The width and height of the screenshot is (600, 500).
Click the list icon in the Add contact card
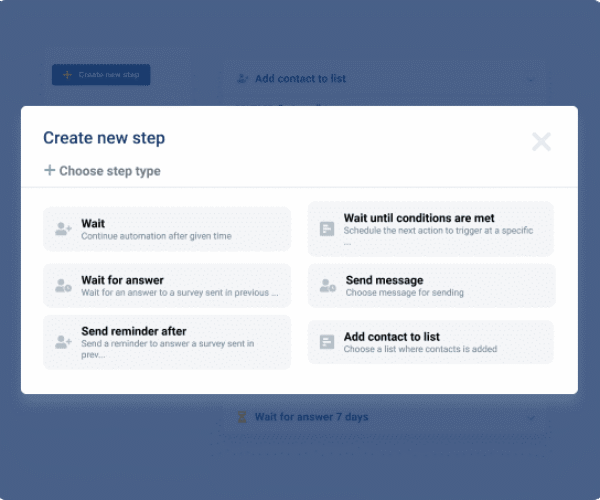(327, 342)
